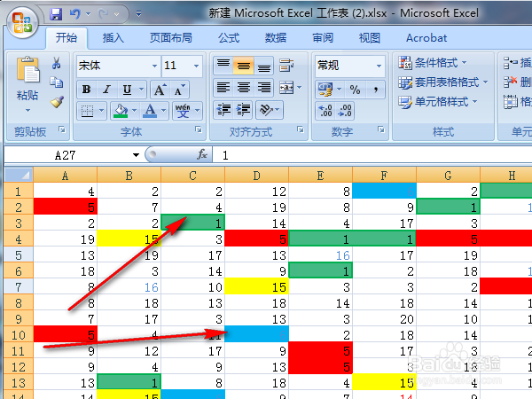
Task: Align text to the left
Action: click(223, 88)
